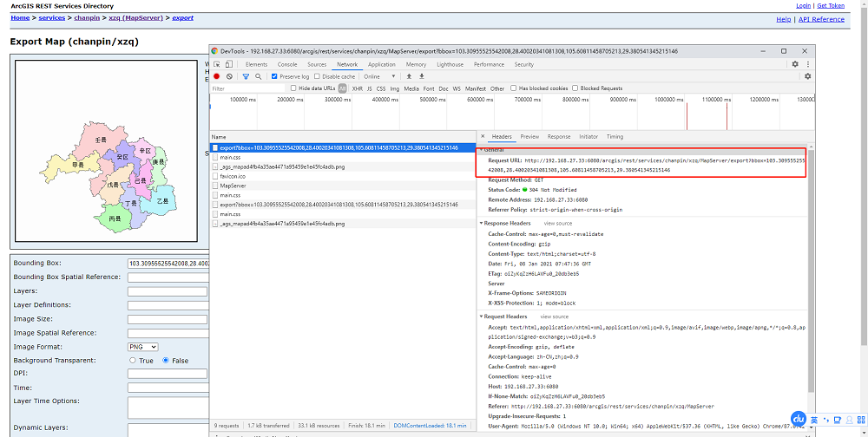The image size is (868, 437).
Task: Import HAR file upload arrow icon
Action: 409,76
